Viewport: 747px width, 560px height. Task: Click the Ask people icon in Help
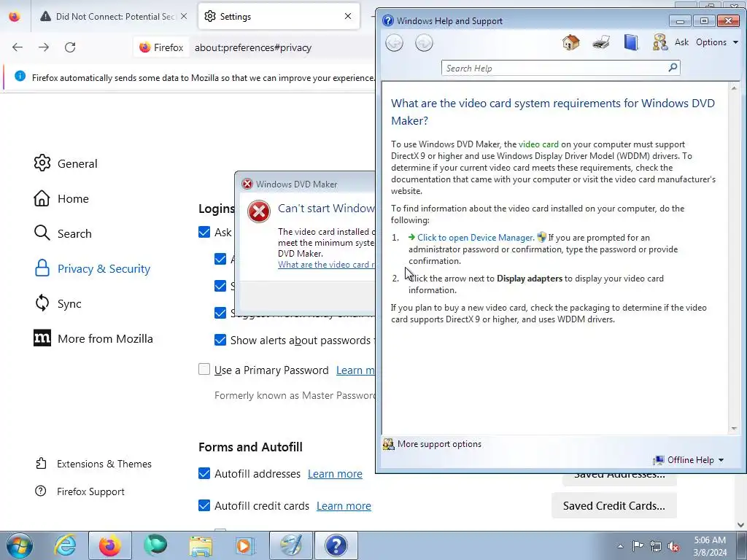pos(659,42)
